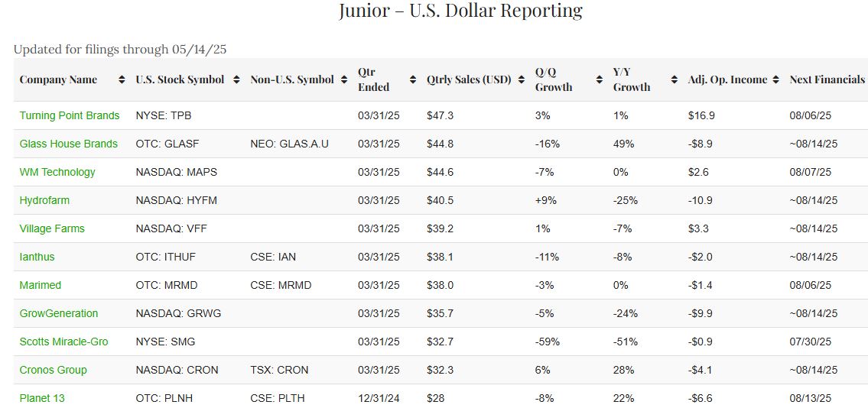
Task: Open Glass House Brands link
Action: click(x=69, y=144)
